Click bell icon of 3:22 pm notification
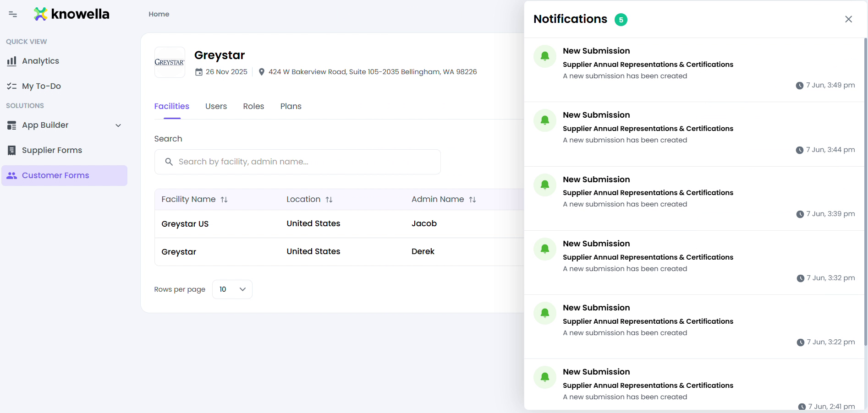This screenshot has width=868, height=413. (x=545, y=313)
